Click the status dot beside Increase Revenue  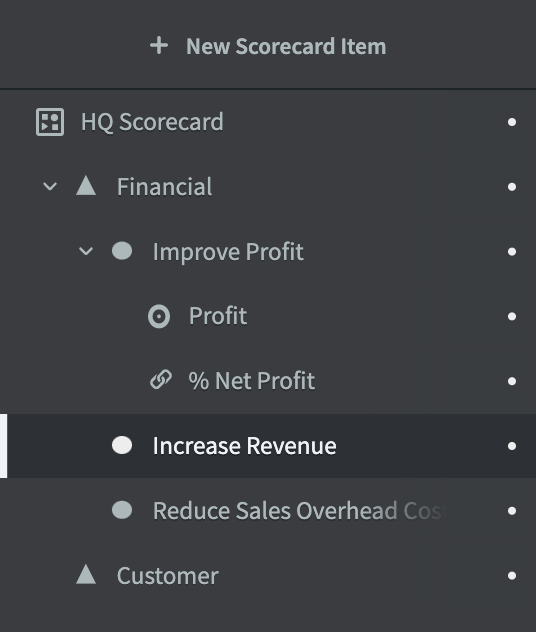coord(512,446)
